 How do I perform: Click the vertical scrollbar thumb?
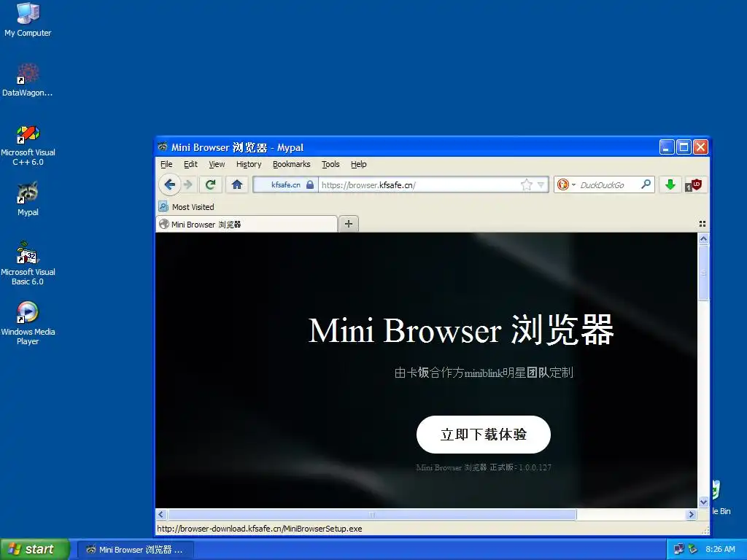pos(704,273)
